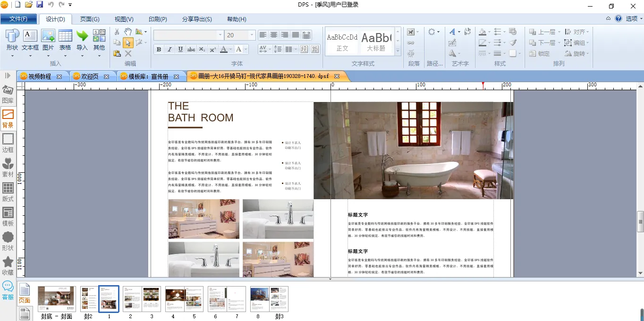Open the 素材 materials panel in sidebar
The image size is (644, 321).
click(x=8, y=168)
